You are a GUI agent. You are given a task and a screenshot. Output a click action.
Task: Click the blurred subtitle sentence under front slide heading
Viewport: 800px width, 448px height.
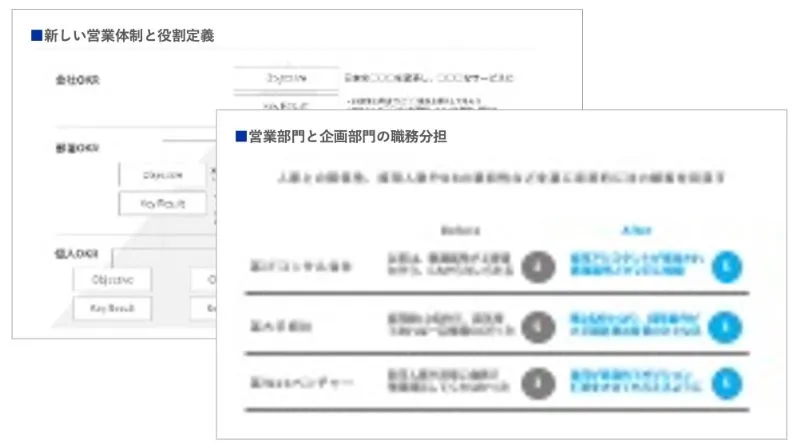[501, 178]
